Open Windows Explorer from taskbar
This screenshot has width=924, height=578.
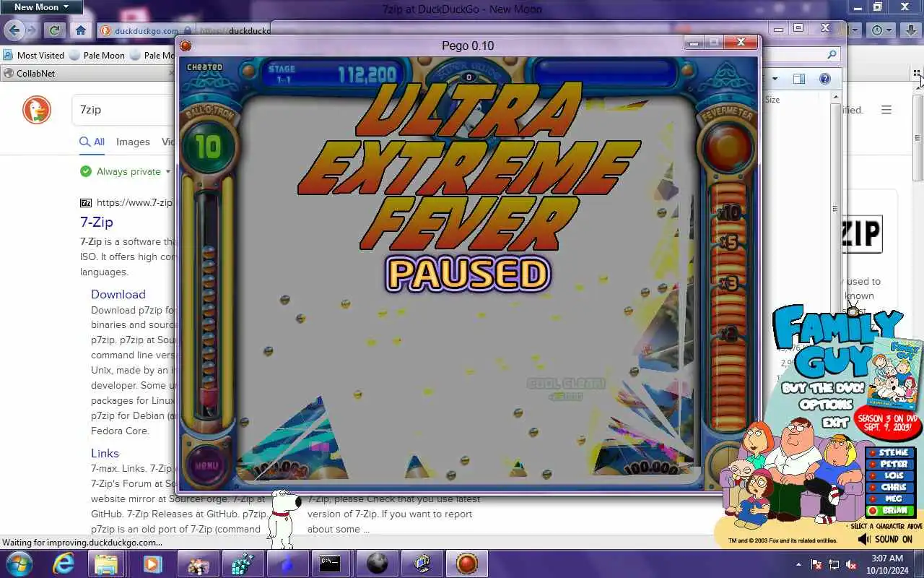pyautogui.click(x=106, y=564)
